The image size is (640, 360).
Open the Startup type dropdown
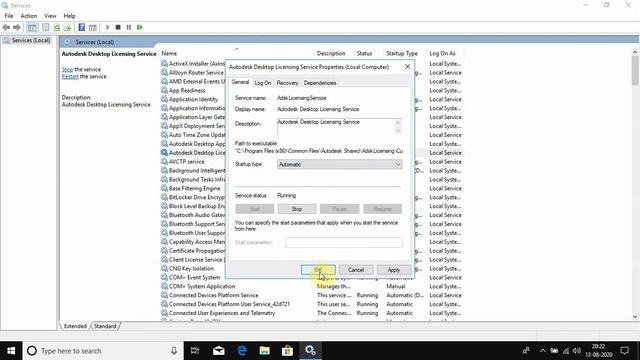point(340,164)
